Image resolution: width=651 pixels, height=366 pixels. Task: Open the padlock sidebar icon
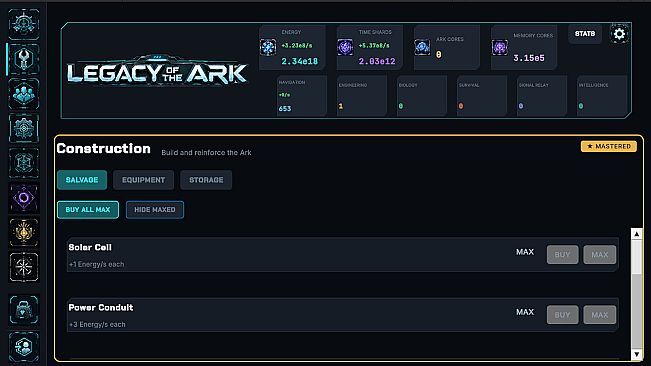click(24, 310)
